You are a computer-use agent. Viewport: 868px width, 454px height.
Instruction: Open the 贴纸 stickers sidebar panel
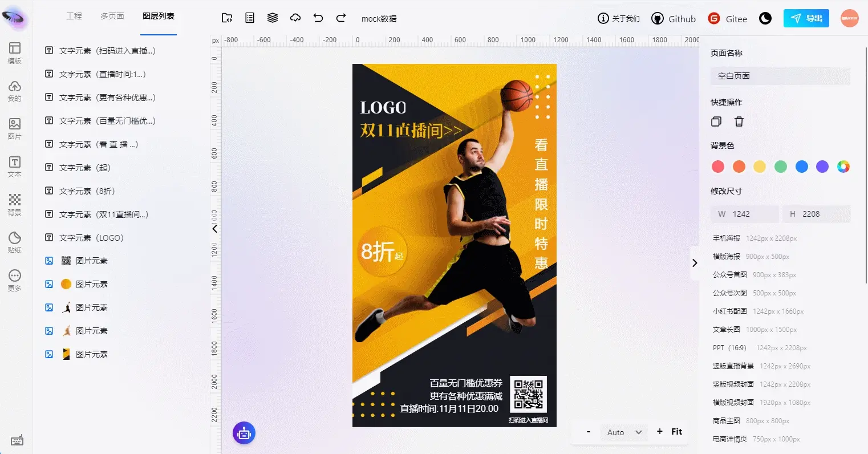(x=15, y=242)
